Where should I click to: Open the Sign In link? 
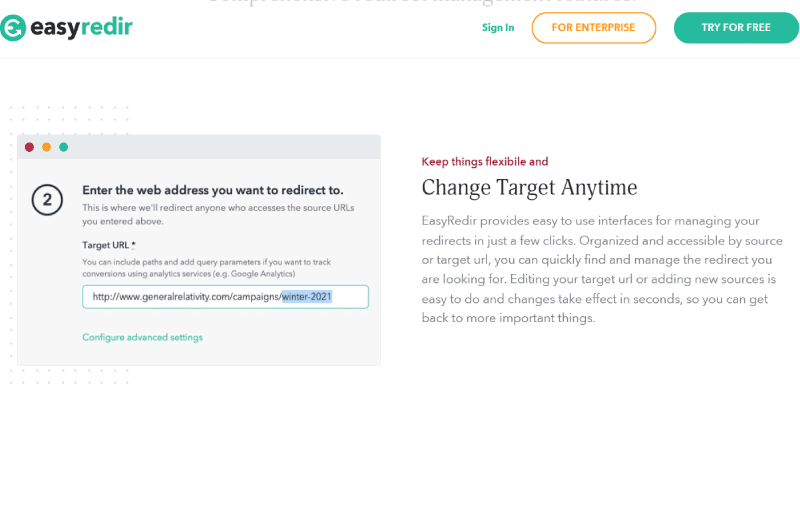498,28
